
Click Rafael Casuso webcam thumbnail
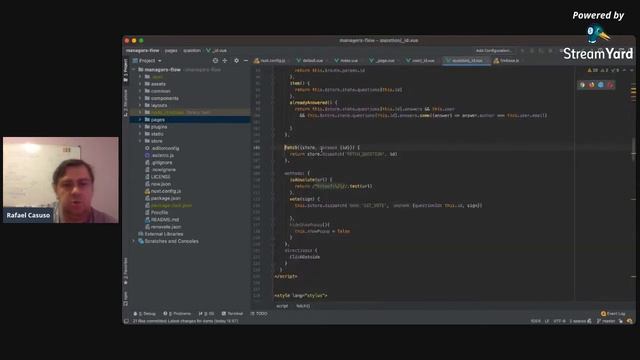[61, 180]
